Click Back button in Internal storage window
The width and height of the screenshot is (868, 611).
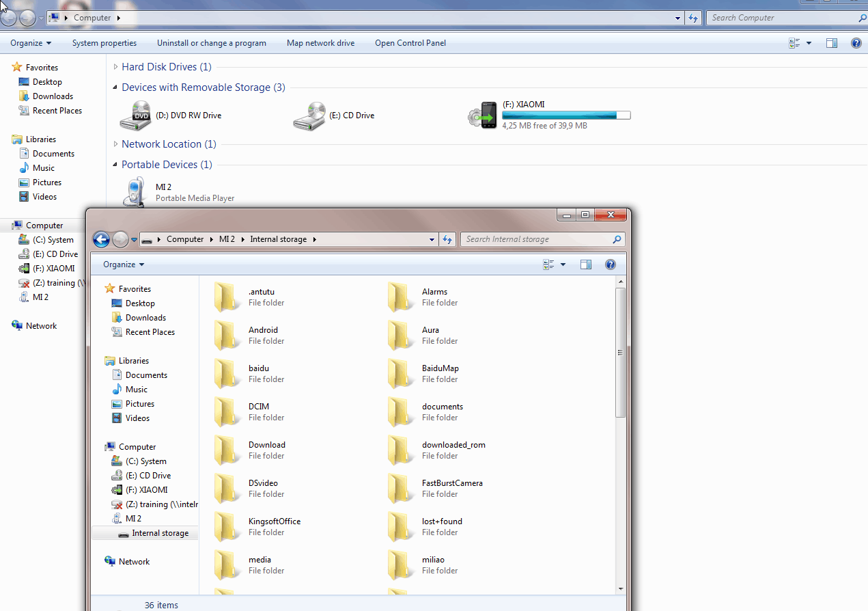click(x=101, y=239)
